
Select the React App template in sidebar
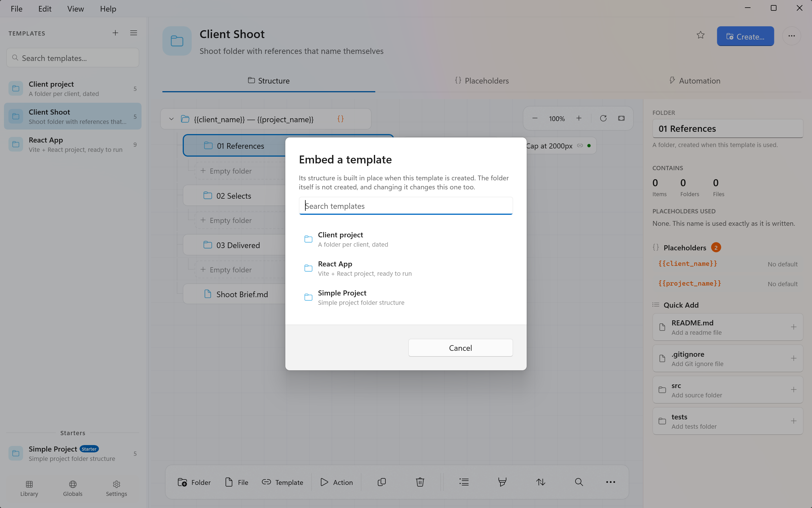(x=73, y=144)
